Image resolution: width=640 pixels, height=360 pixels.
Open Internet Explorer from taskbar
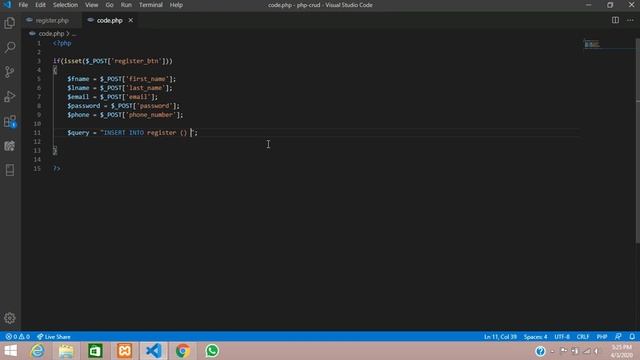[x=38, y=351]
